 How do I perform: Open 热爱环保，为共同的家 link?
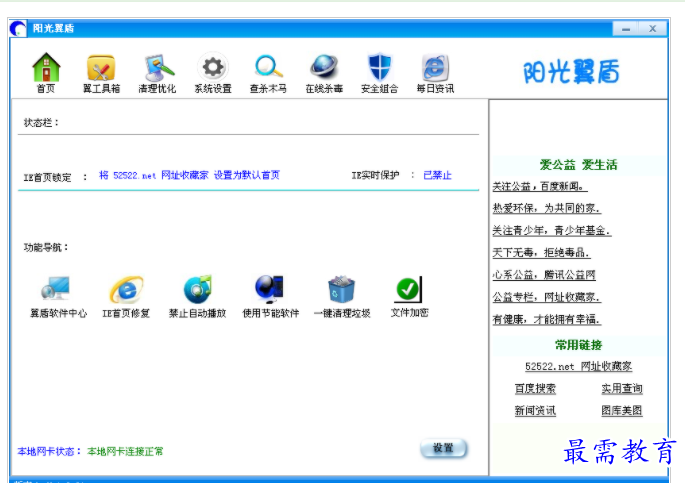pyautogui.click(x=547, y=208)
